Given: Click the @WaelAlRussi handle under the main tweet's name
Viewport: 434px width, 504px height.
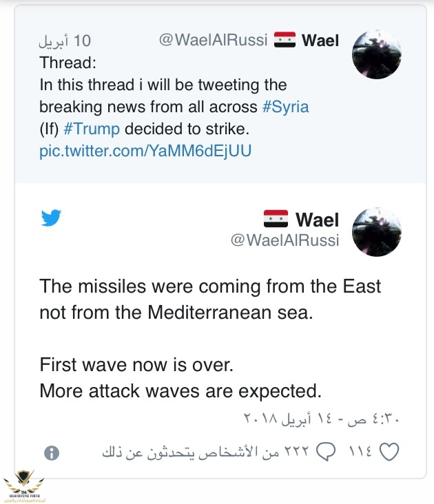Looking at the screenshot, I should (285, 240).
